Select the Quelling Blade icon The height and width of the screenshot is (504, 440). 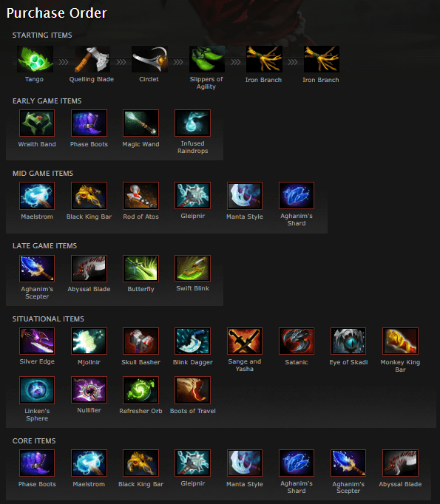click(x=92, y=59)
